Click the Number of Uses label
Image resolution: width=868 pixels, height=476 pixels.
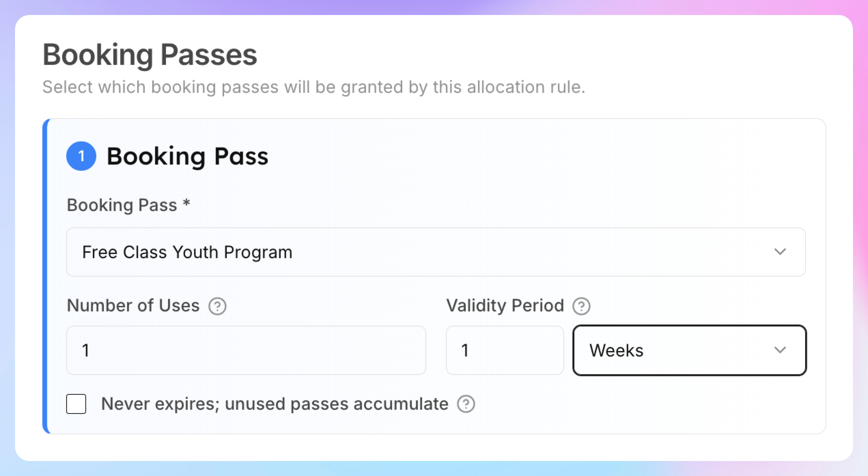coord(133,305)
